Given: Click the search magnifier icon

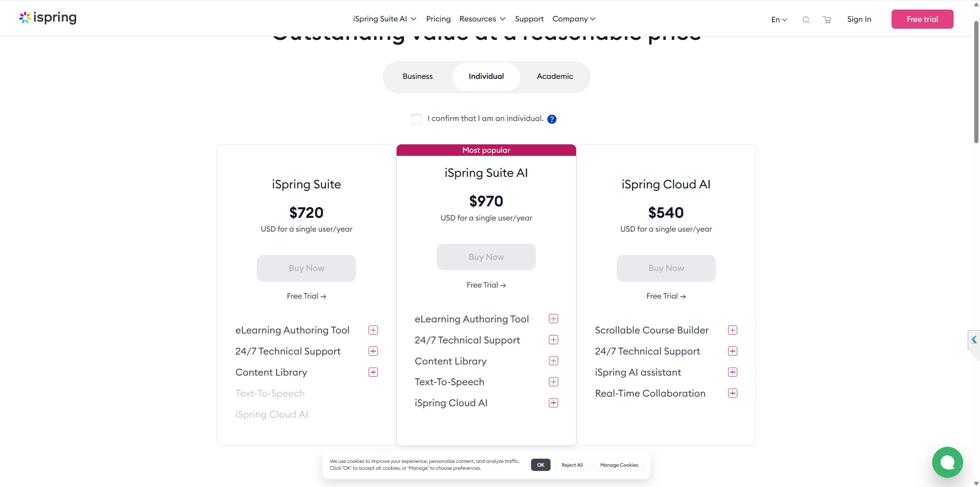Looking at the screenshot, I should (x=806, y=20).
